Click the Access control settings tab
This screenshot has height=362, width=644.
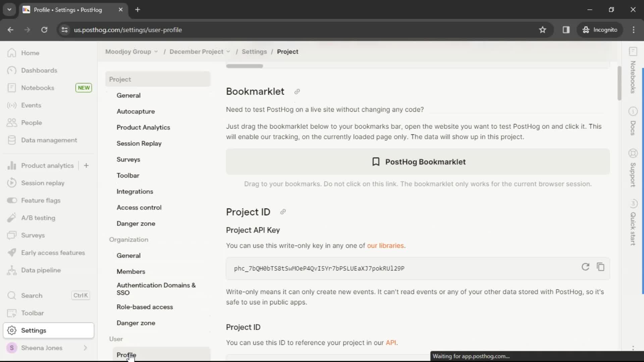click(x=139, y=207)
